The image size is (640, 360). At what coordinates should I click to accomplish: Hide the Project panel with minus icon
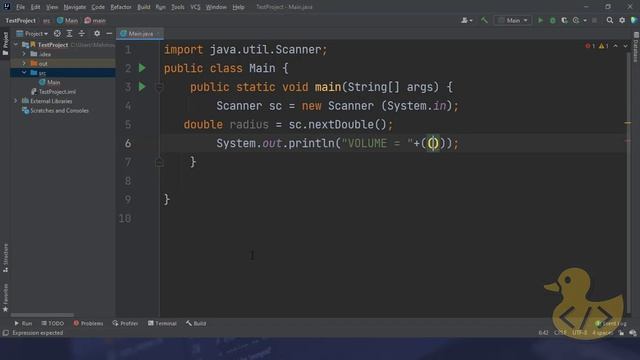(x=109, y=33)
